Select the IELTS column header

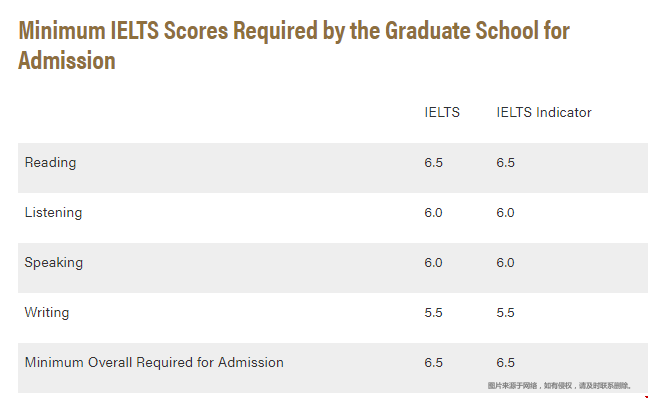click(442, 112)
